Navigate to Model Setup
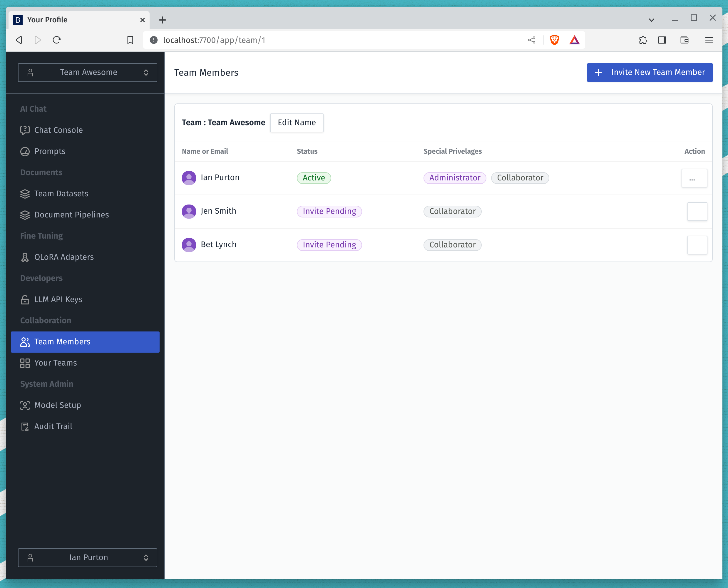The width and height of the screenshot is (728, 588). (58, 405)
